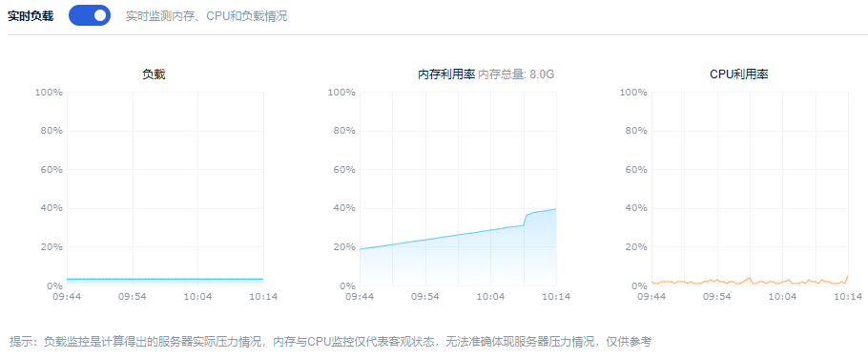Click the 提示 hint text at bottom
This screenshot has height=359, width=868.
point(330,341)
